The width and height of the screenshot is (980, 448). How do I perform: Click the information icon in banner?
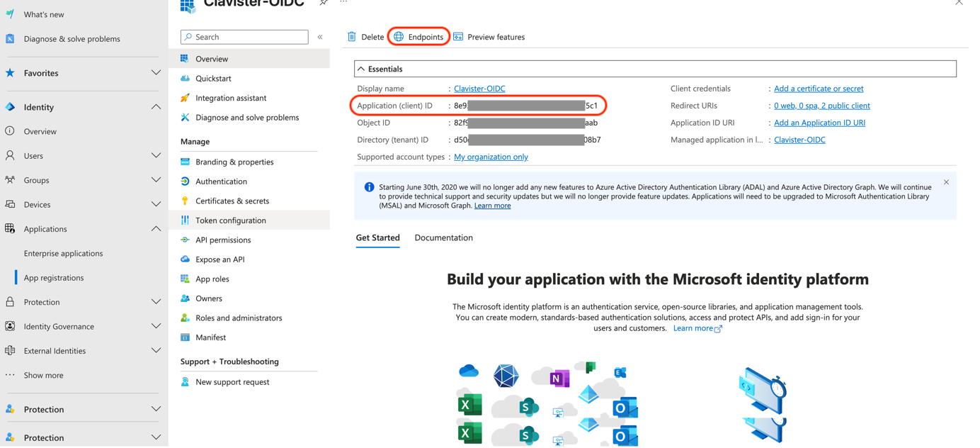pos(369,187)
